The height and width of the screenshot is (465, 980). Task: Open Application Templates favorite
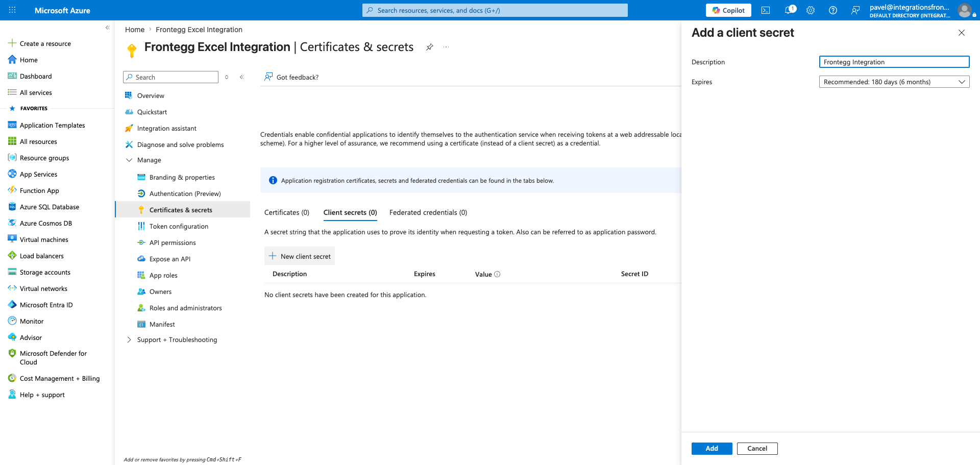point(52,125)
